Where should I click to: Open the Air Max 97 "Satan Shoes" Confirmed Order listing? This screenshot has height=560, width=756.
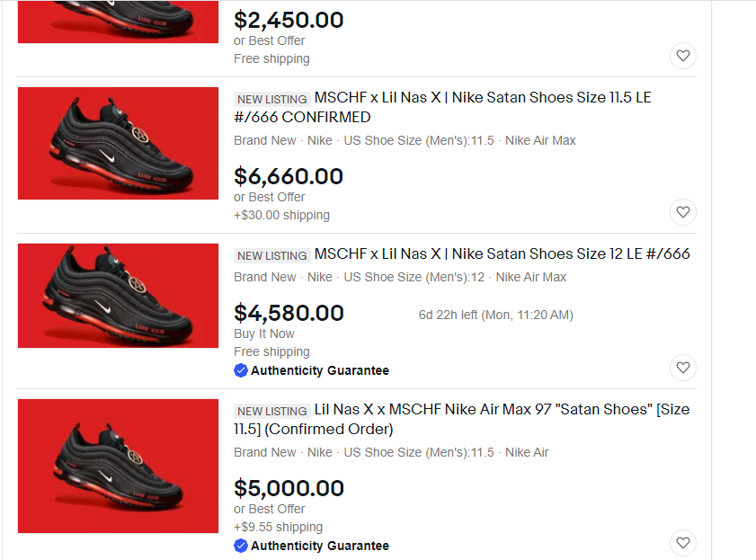(461, 419)
